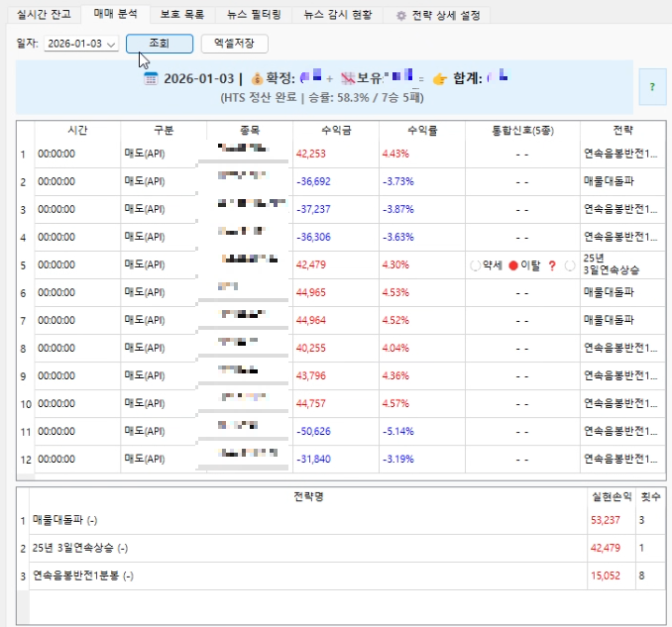Click gear icon on 전략 상세 설정 tab
The width and height of the screenshot is (672, 627).
tap(401, 16)
